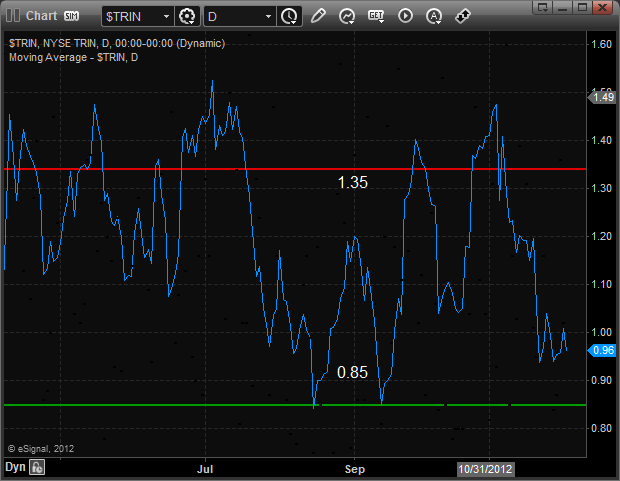
Task: Open the GET tools menu
Action: pos(376,16)
